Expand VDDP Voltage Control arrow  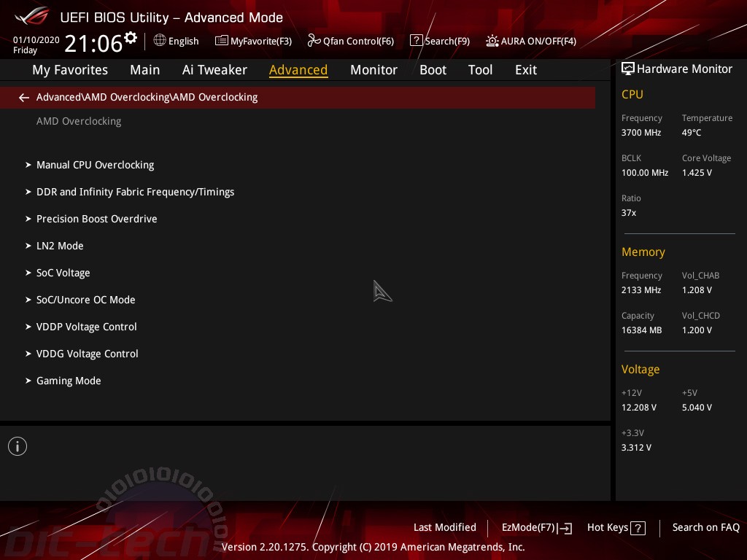28,327
